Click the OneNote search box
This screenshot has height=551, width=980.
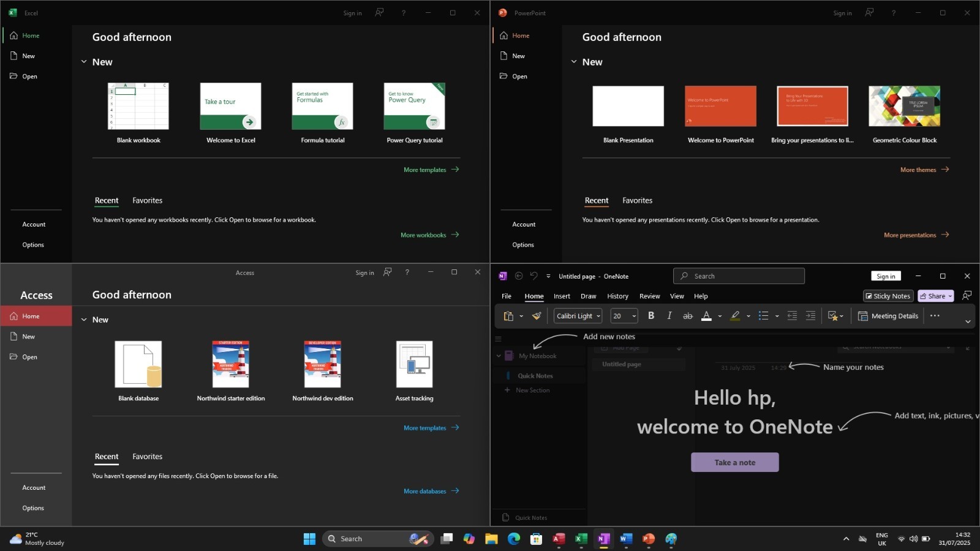pyautogui.click(x=739, y=276)
